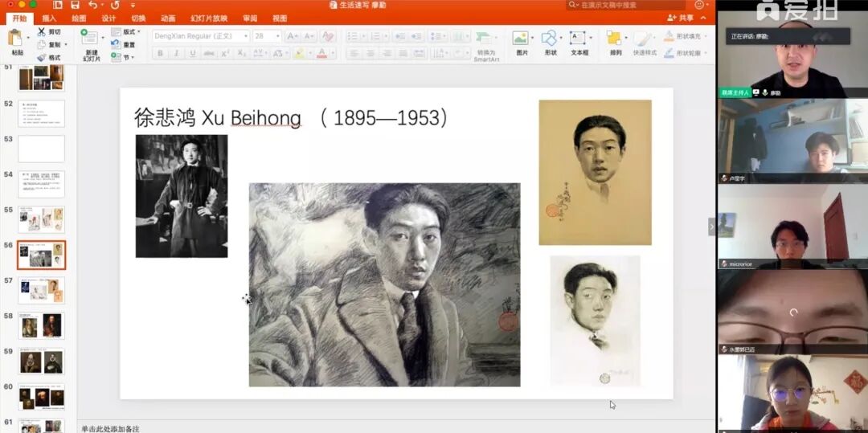Image resolution: width=868 pixels, height=433 pixels.
Task: Reset slide layout with 重置
Action: 124,45
